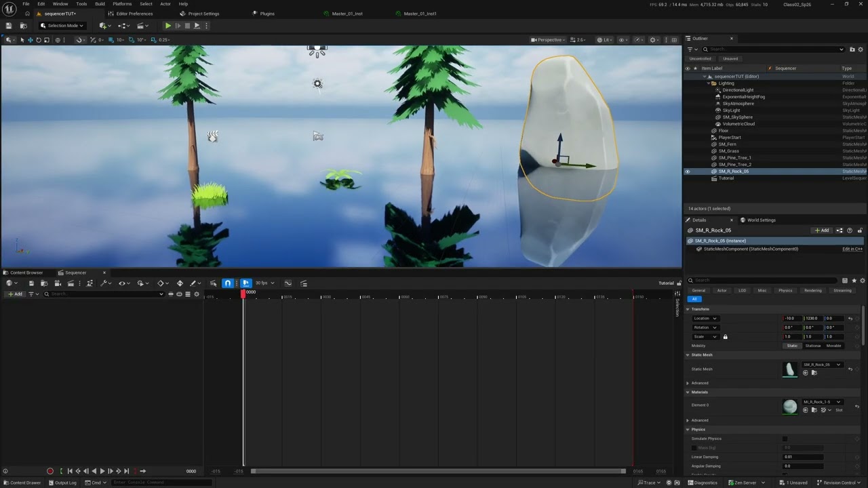
Task: Toggle Sequencer auto-scroll blue button
Action: (x=245, y=283)
